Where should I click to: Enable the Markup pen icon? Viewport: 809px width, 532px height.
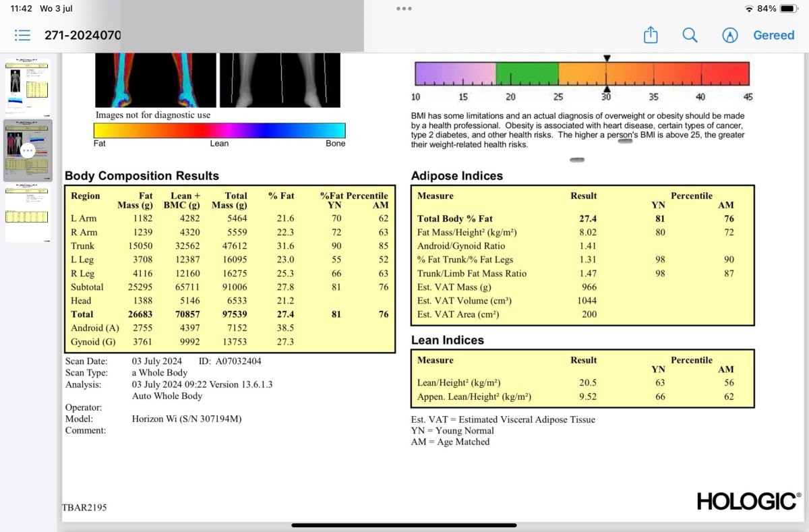coord(729,35)
